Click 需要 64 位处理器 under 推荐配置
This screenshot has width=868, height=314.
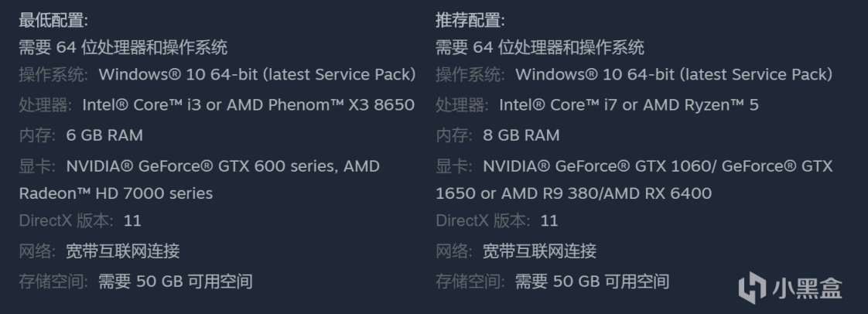pyautogui.click(x=539, y=47)
